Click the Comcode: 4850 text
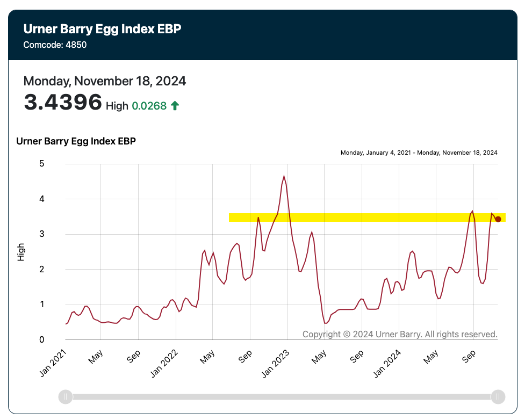Image resolution: width=525 pixels, height=420 pixels. pyautogui.click(x=55, y=45)
